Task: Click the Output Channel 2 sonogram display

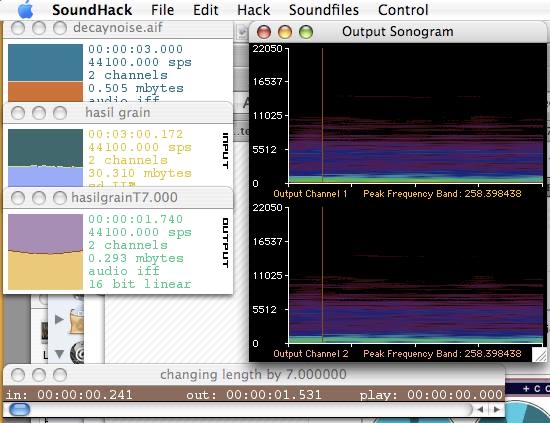Action: point(416,275)
